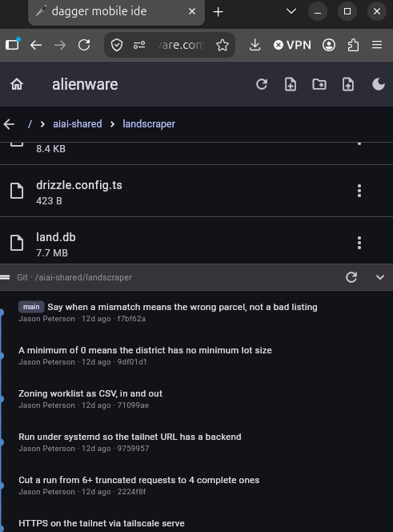Go back using the breadcrumb arrow
Screen dimensions: 393x532
pyautogui.click(x=9, y=124)
